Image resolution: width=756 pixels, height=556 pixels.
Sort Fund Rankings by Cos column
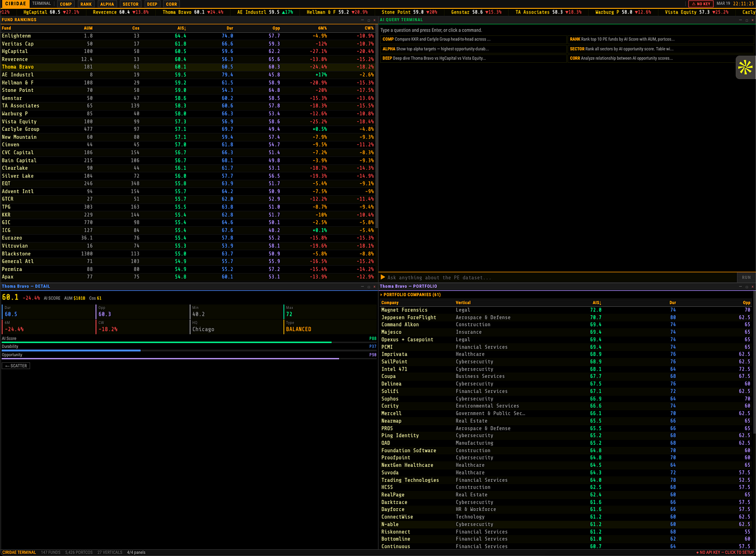pyautogui.click(x=136, y=28)
